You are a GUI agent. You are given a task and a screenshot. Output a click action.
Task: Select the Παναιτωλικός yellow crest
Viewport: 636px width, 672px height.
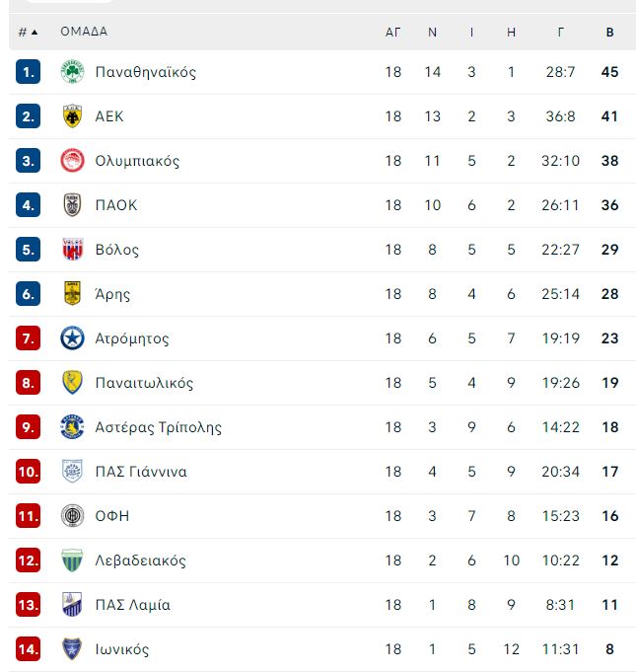(72, 382)
